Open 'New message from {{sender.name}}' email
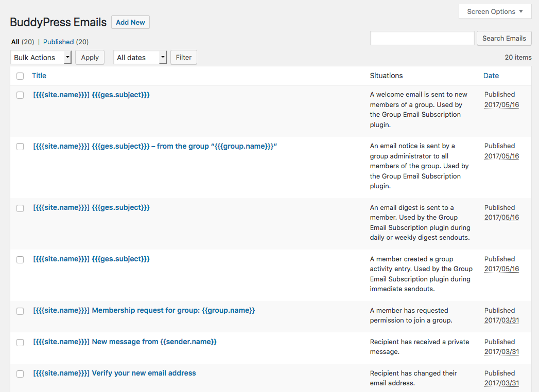Viewport: 539px width, 392px height. point(125,342)
